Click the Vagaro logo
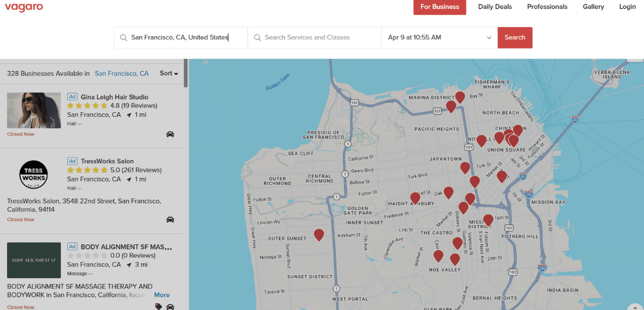 (24, 7)
